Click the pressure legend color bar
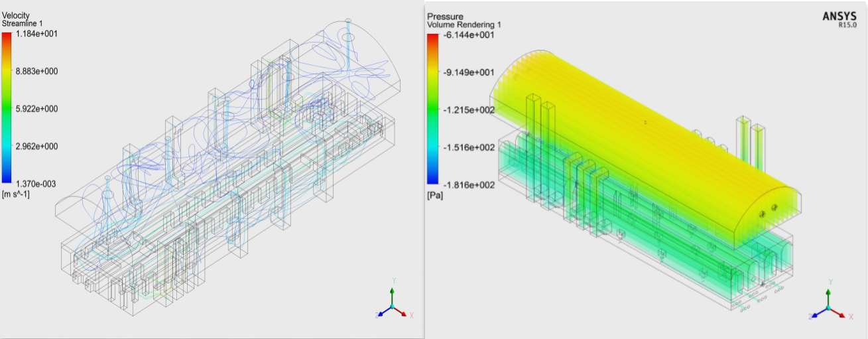This screenshot has width=868, height=339. pyautogui.click(x=432, y=109)
